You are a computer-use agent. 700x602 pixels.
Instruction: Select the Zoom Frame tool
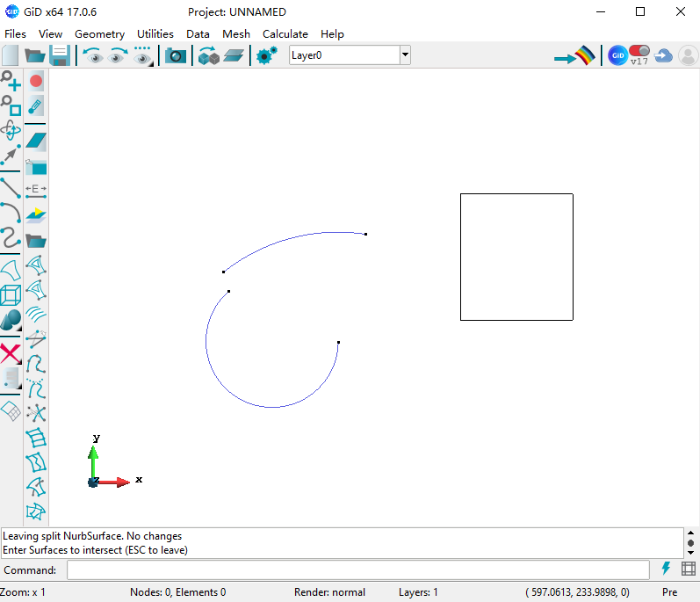11,105
